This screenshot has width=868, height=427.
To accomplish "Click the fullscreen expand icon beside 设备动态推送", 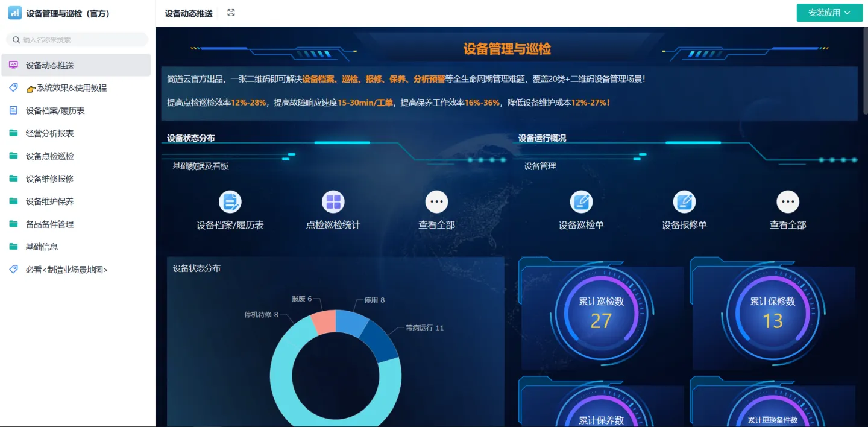I will (x=231, y=11).
